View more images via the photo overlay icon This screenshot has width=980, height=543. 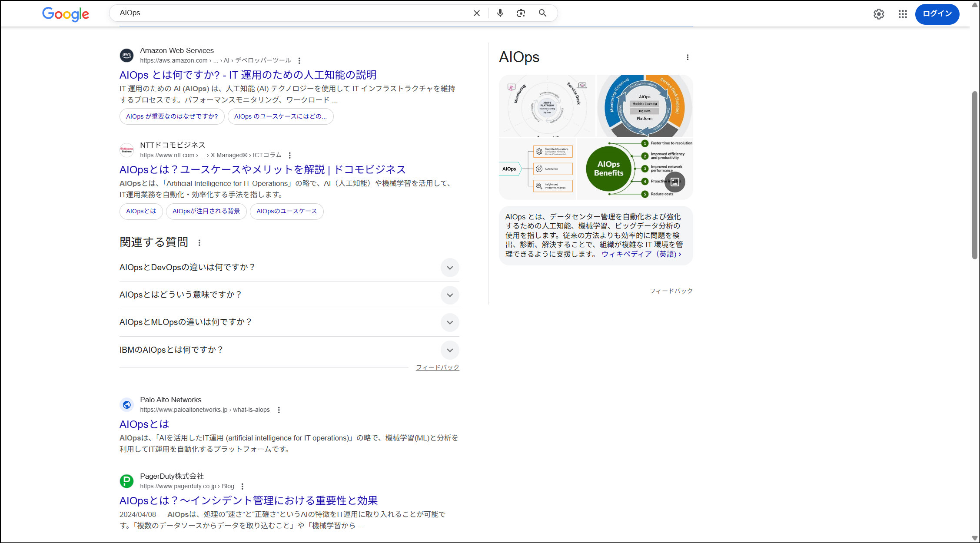coord(675,182)
